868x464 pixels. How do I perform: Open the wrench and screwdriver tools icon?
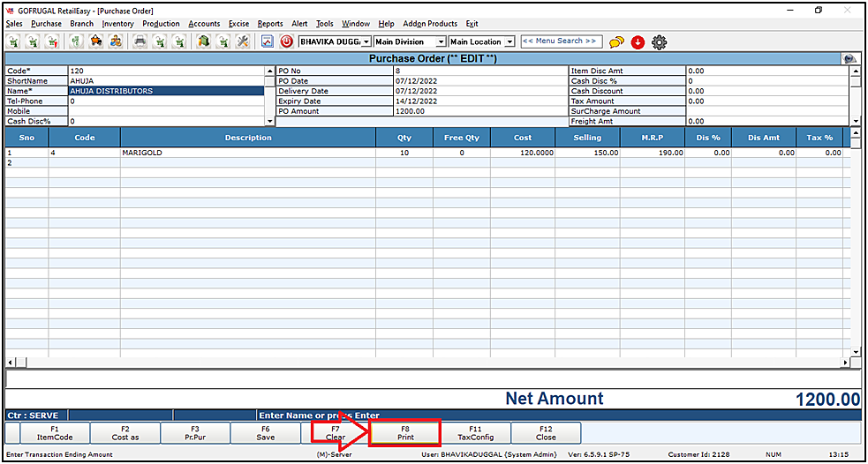[243, 41]
